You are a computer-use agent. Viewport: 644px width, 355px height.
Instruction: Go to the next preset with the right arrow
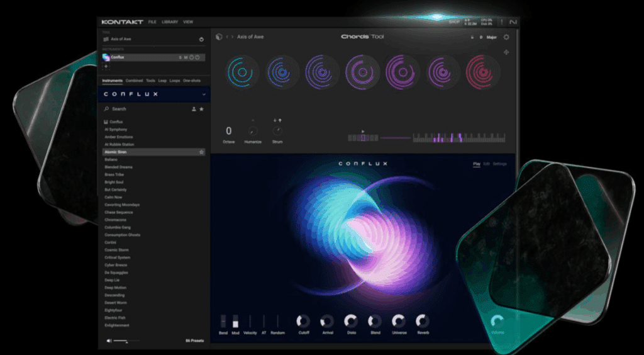click(233, 37)
